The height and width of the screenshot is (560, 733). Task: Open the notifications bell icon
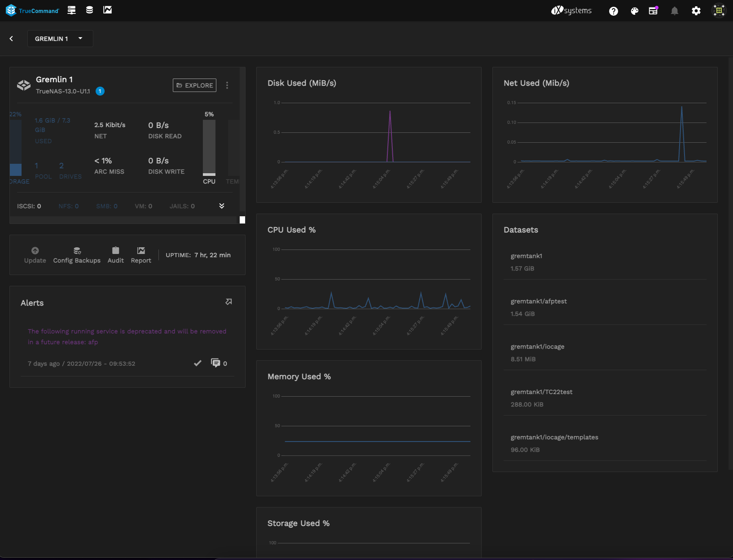[674, 11]
